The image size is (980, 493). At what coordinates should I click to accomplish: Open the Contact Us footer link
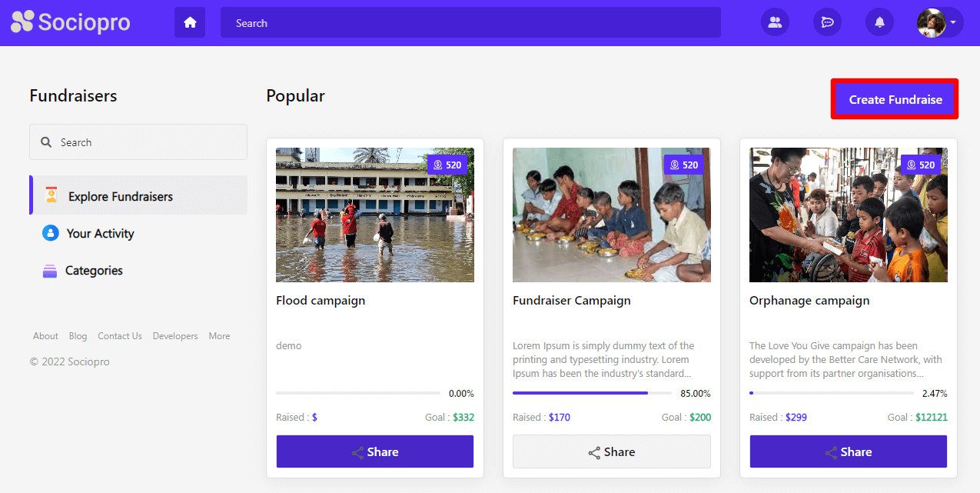[120, 336]
